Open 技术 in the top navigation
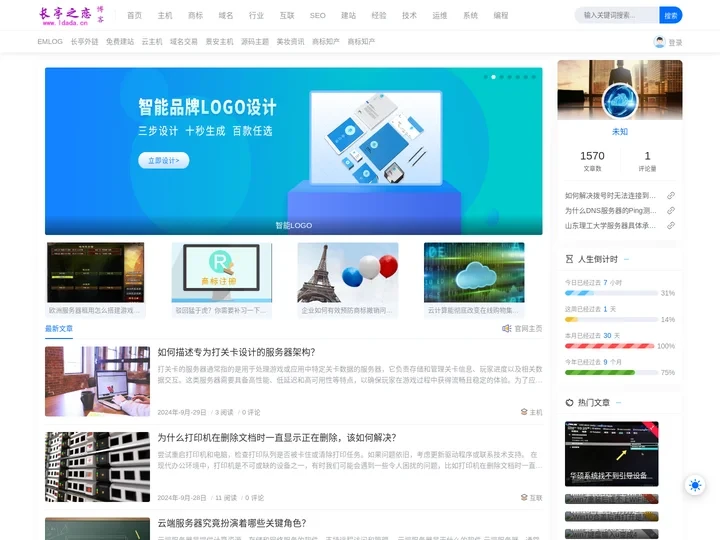720x540 pixels. tap(409, 16)
